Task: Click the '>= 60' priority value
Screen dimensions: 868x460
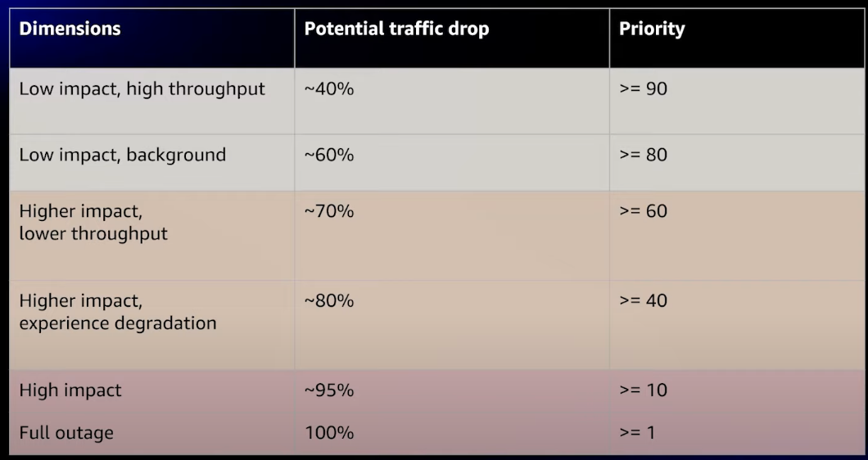Action: 644,211
